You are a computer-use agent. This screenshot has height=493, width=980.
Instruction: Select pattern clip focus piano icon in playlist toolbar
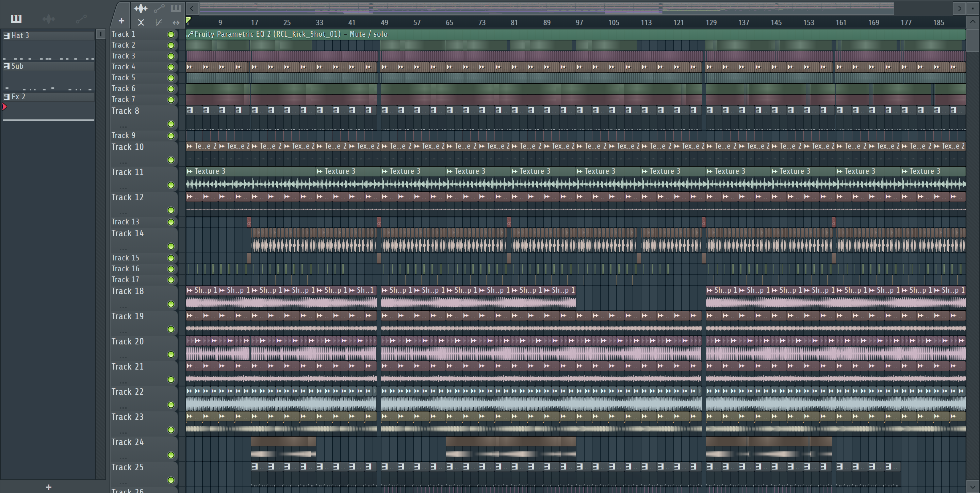coord(175,8)
